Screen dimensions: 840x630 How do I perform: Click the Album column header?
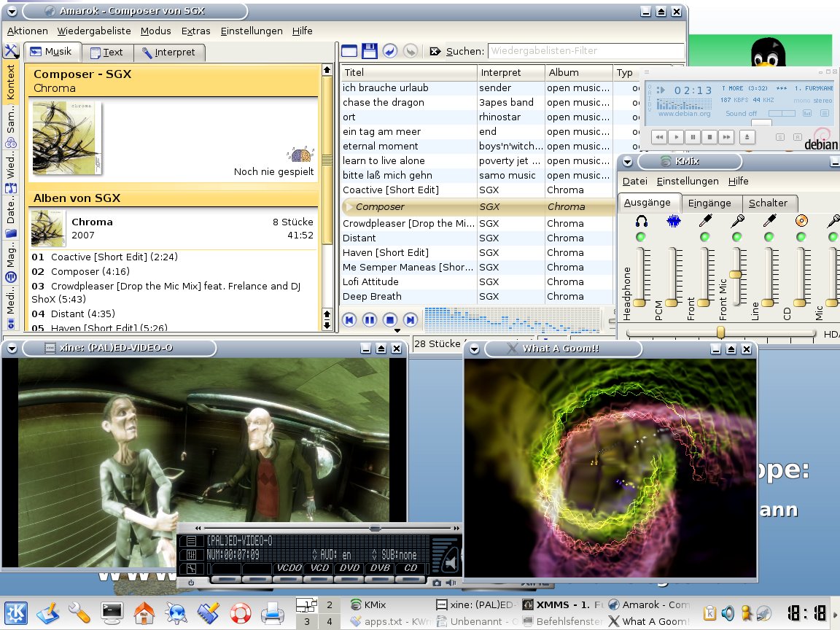pyautogui.click(x=578, y=72)
